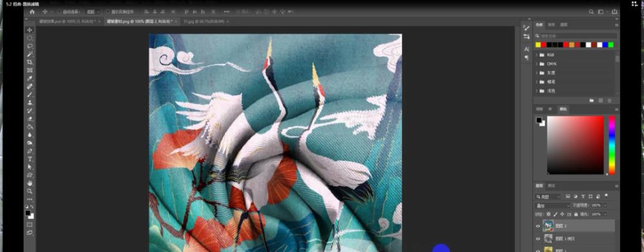The width and height of the screenshot is (644, 252).
Task: Select the Lasso tool
Action: 30,46
